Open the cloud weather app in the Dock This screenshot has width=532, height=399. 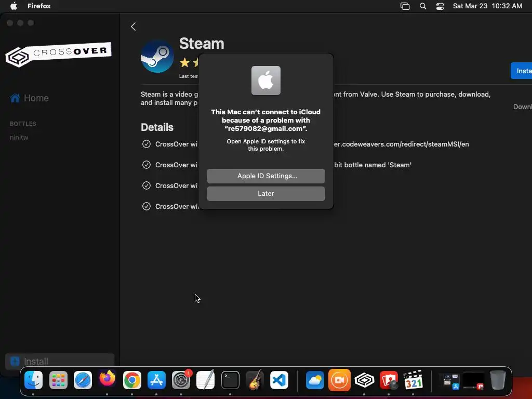point(315,380)
